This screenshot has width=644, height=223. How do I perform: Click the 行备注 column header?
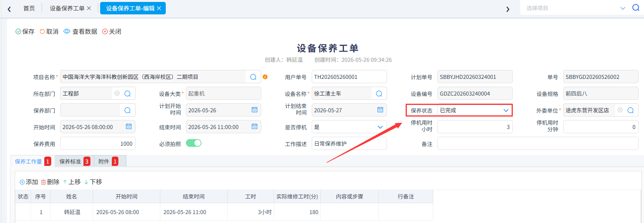[406, 197]
